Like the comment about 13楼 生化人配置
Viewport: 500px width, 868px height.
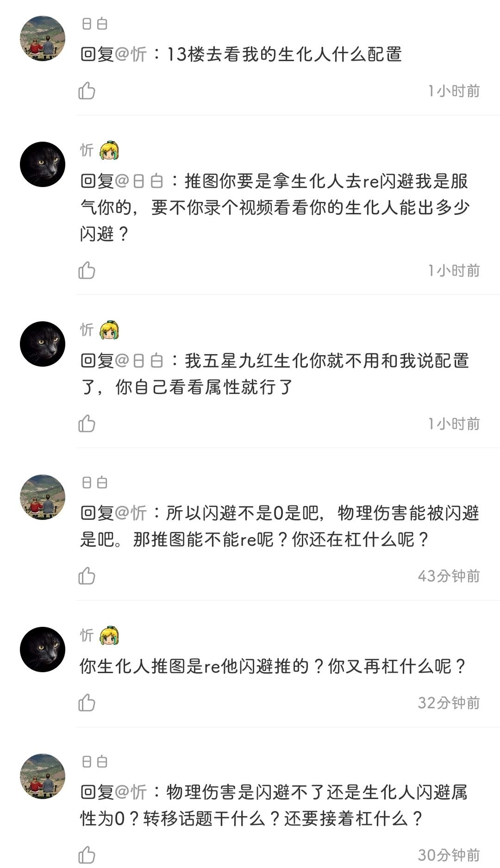click(x=87, y=91)
